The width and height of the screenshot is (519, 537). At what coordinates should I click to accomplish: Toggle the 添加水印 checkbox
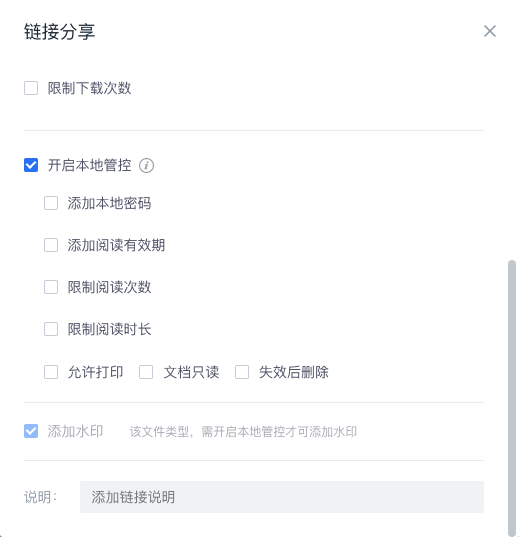(31, 431)
